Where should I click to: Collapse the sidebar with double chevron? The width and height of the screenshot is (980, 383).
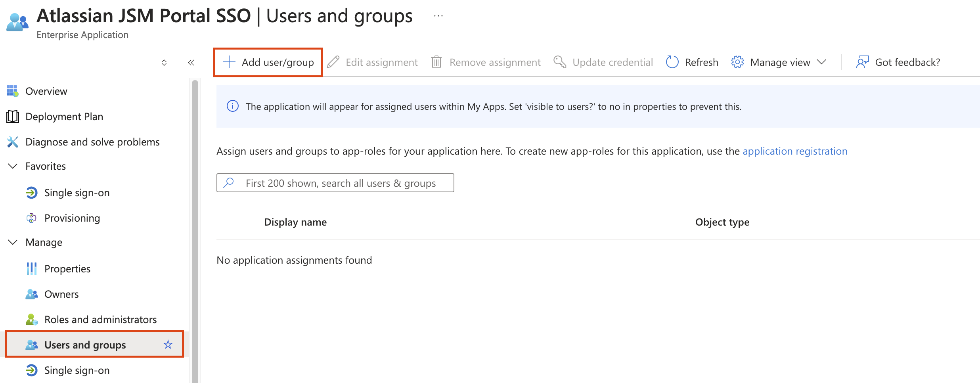tap(191, 63)
